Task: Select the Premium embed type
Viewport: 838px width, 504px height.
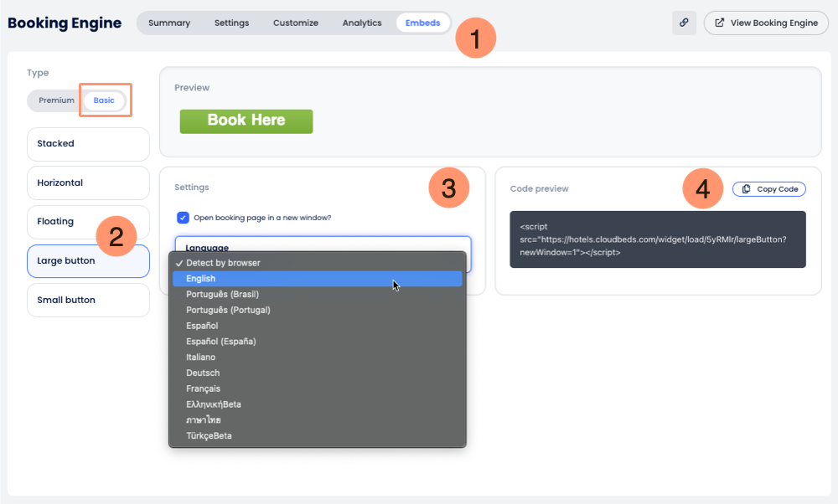Action: click(56, 100)
